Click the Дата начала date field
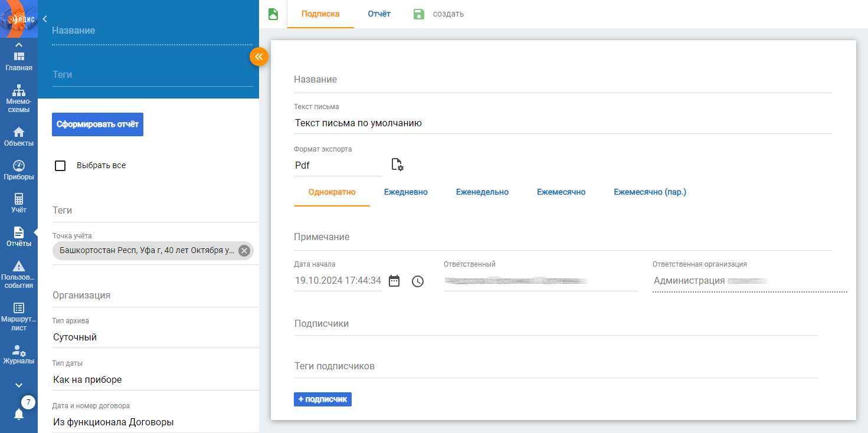 (338, 281)
